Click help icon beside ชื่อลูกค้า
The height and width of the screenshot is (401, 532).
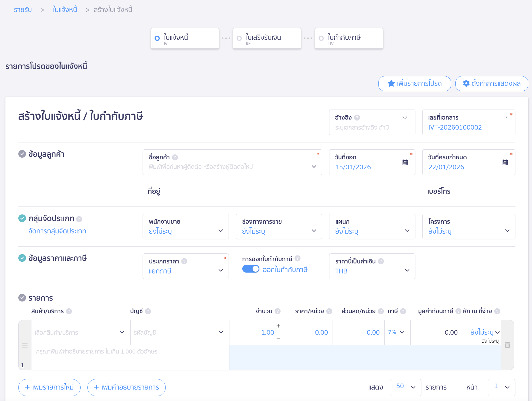tap(175, 157)
